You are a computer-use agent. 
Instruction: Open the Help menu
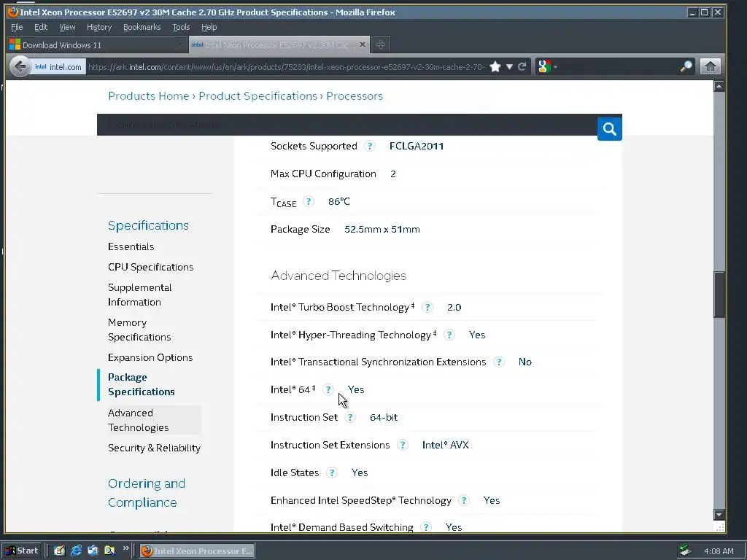(209, 27)
